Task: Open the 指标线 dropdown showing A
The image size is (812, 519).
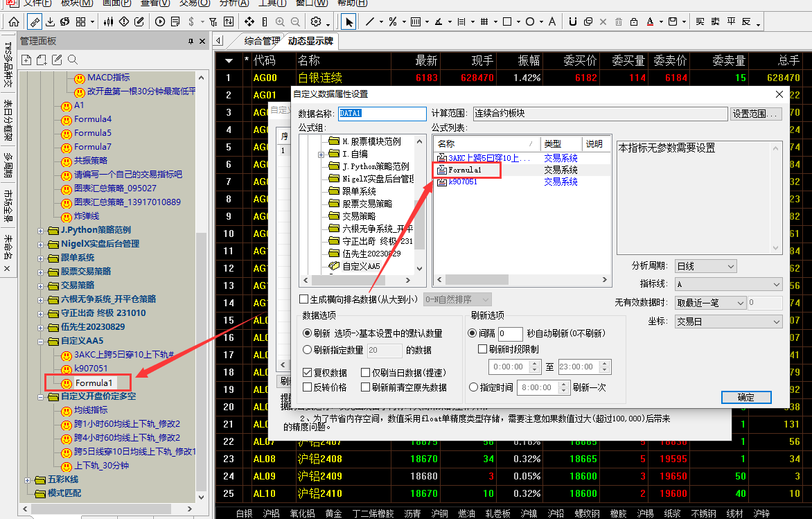Action: pos(728,284)
